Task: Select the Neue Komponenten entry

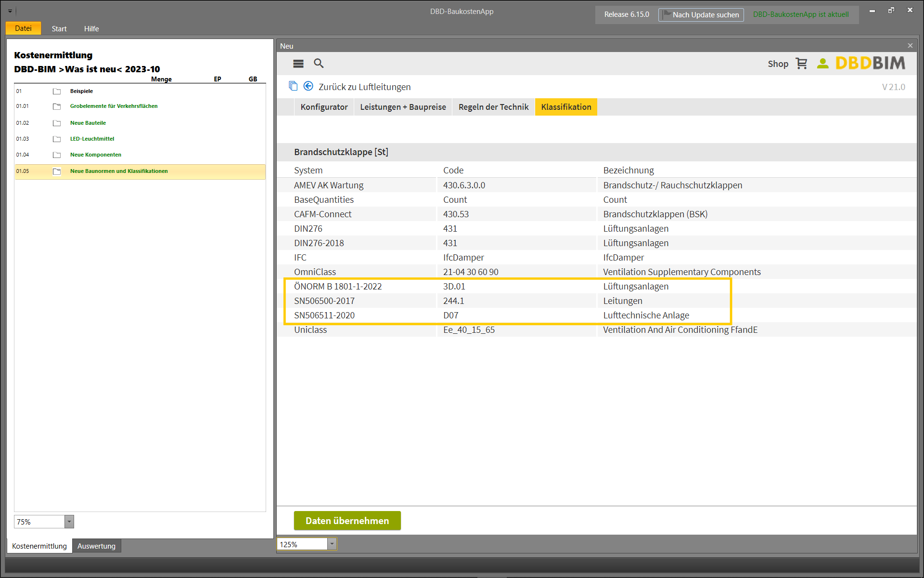Action: [140, 155]
